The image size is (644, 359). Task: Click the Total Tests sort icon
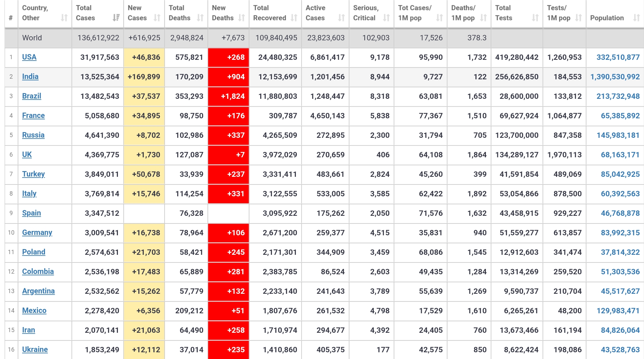[x=535, y=18]
